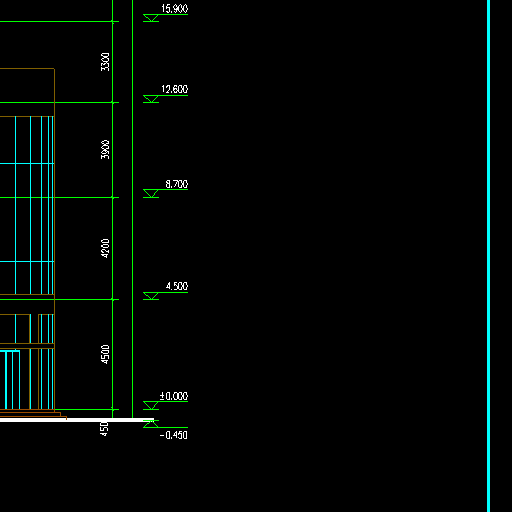Select the 8.700 elevation triangle marker
This screenshot has width=512, height=512.
pyautogui.click(x=151, y=193)
